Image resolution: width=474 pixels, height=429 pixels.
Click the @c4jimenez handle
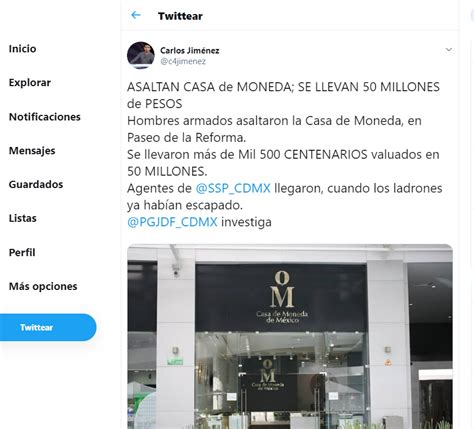tap(183, 61)
